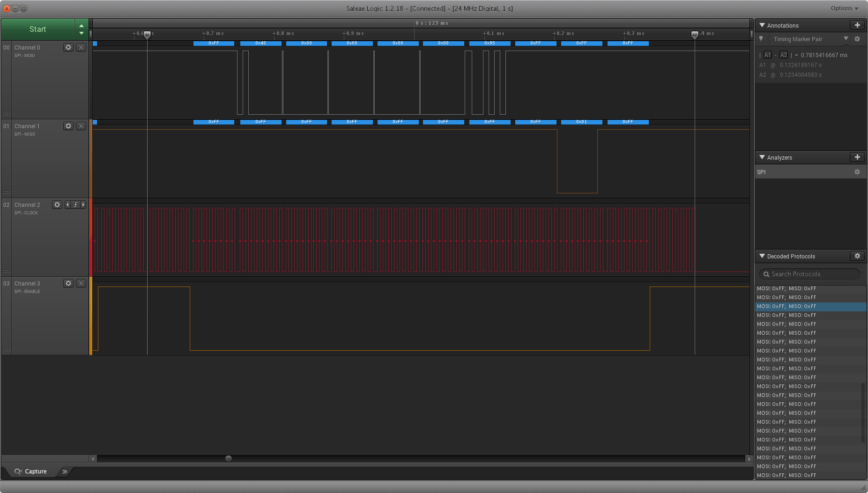
Task: Increase capture setting with Start up arrow
Action: 82,26
